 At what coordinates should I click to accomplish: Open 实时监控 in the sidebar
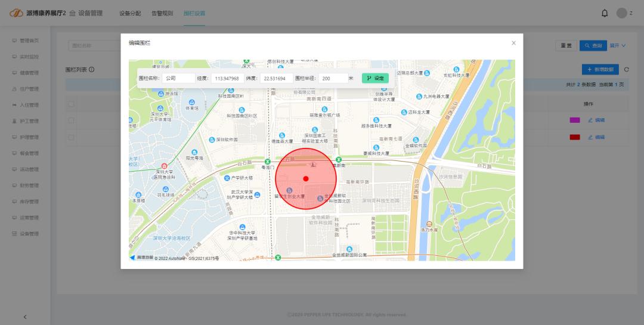(x=26, y=57)
